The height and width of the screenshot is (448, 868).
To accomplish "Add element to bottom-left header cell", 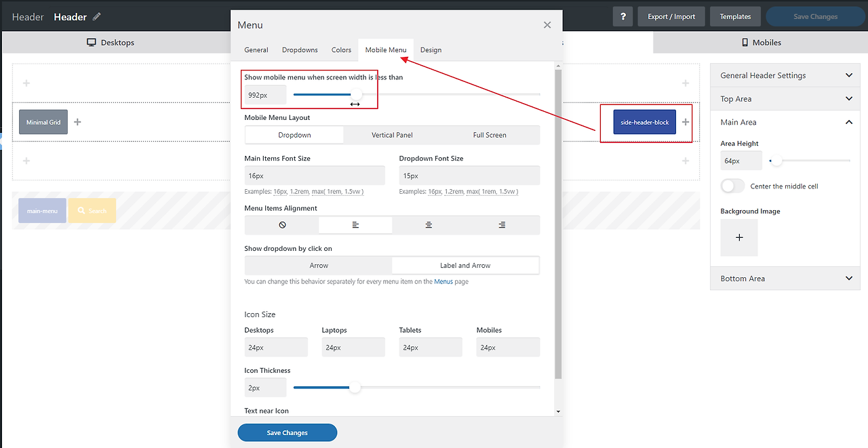I will point(26,161).
